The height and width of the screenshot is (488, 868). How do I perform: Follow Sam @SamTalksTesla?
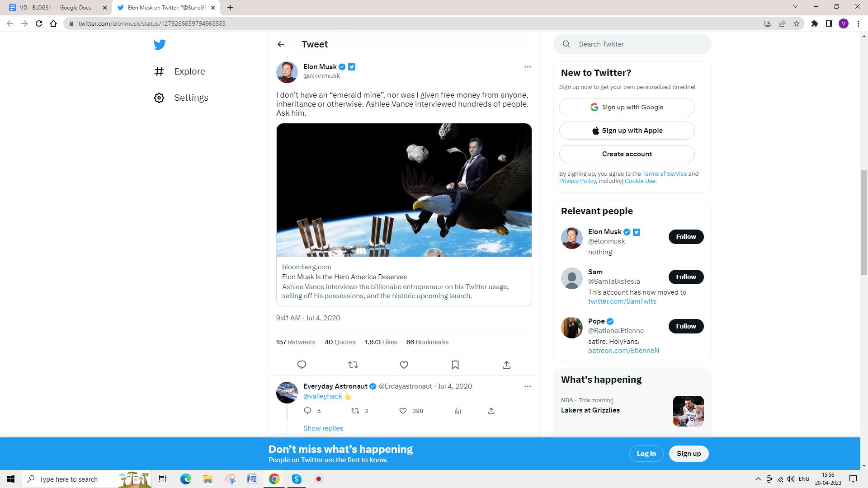pos(686,277)
